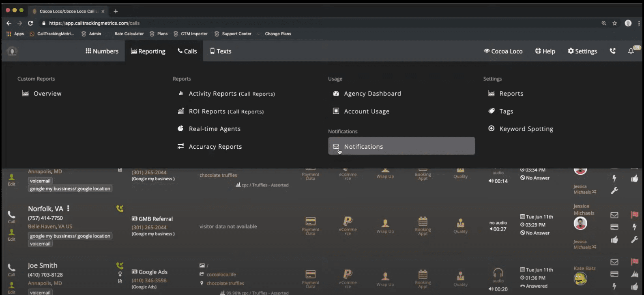Image resolution: width=644 pixels, height=295 pixels.
Task: Open eCommerce PayPal icon for the Norfolk call
Action: [348, 226]
